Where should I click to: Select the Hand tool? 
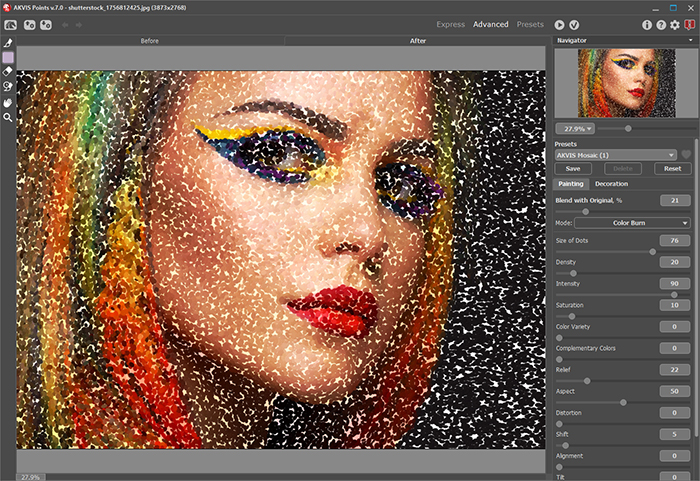point(8,102)
